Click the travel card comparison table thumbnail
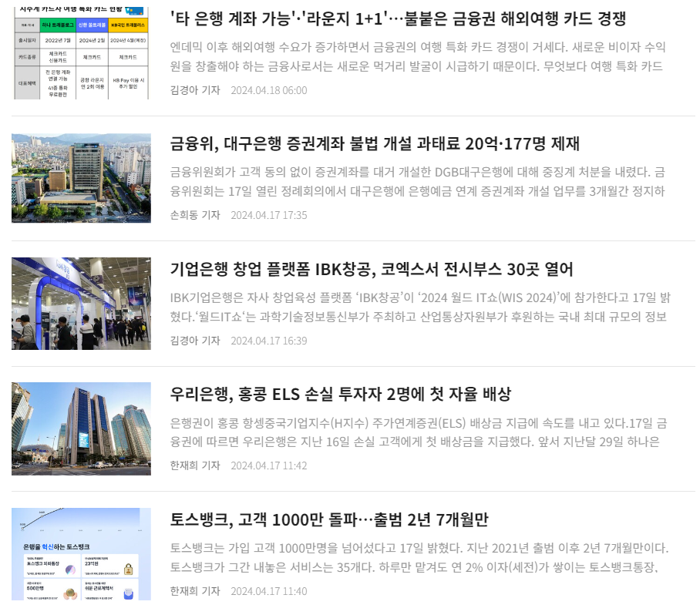 point(81,53)
